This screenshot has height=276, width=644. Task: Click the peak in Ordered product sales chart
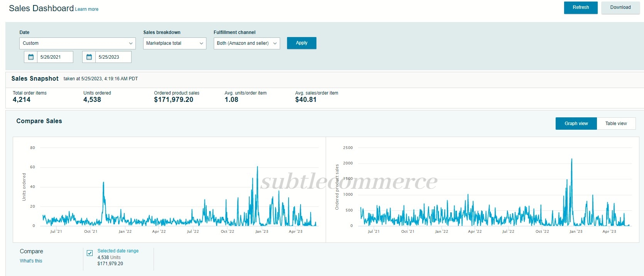click(x=571, y=159)
